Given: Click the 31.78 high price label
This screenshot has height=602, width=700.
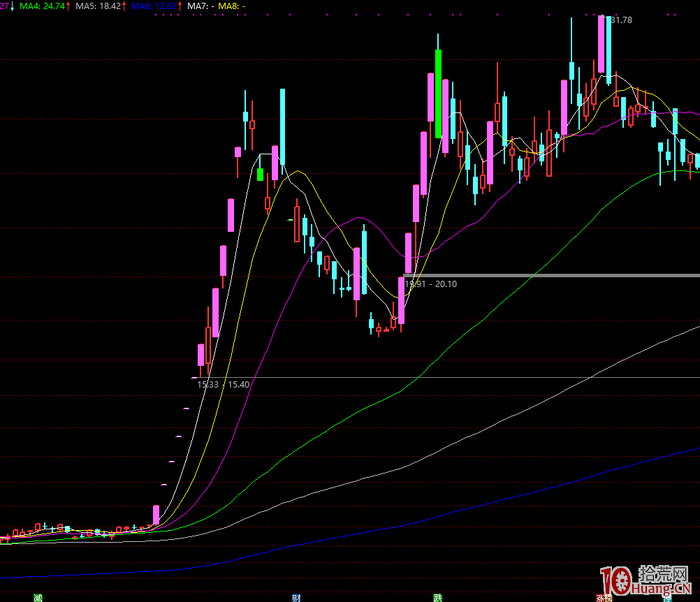Looking at the screenshot, I should 620,20.
